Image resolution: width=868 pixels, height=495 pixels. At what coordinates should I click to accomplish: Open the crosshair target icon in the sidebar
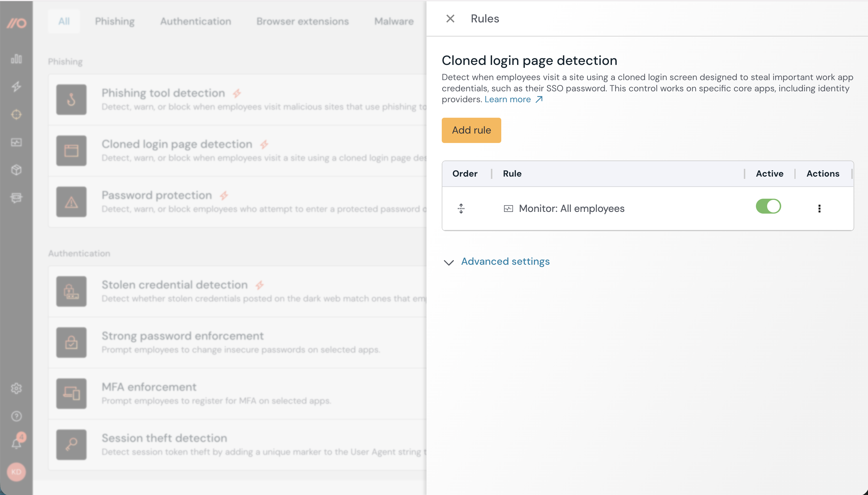click(16, 115)
